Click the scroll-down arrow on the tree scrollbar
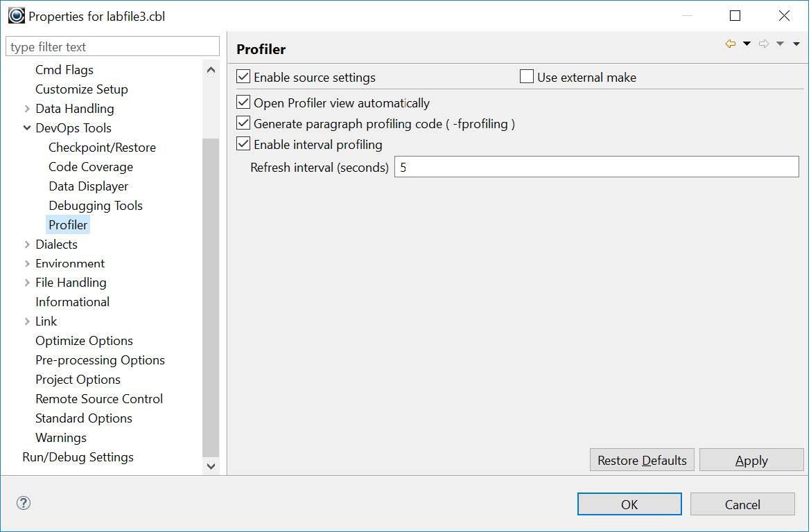This screenshot has width=811, height=532. 211,467
